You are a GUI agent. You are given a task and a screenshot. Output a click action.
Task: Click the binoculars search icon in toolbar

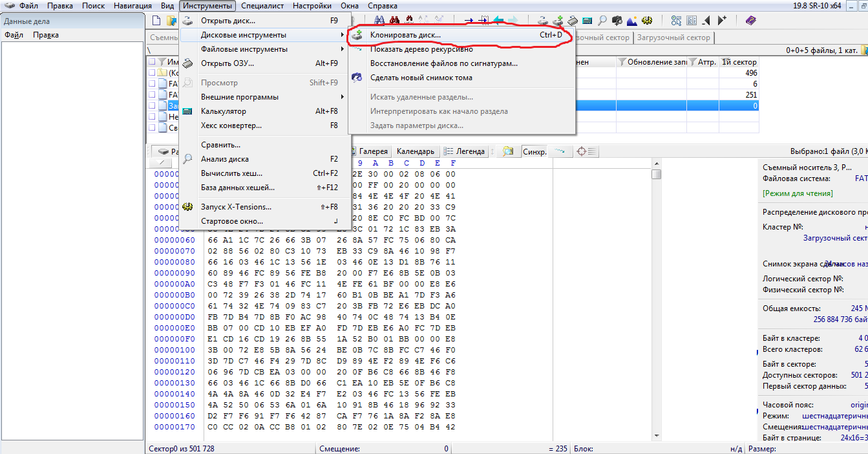click(379, 21)
